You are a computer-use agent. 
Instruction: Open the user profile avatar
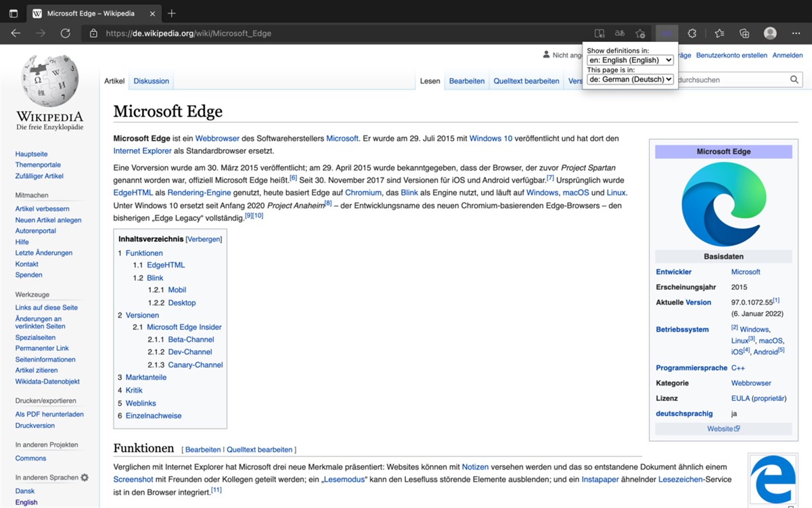click(770, 33)
